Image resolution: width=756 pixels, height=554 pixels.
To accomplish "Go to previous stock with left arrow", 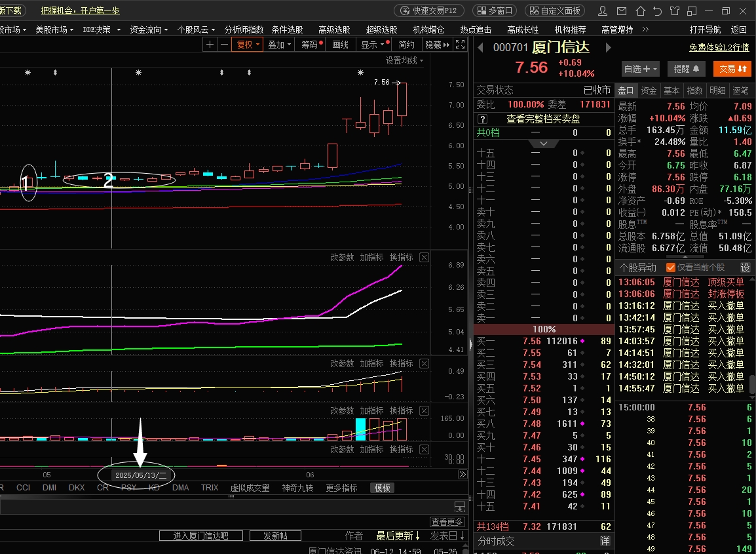I will coord(480,47).
